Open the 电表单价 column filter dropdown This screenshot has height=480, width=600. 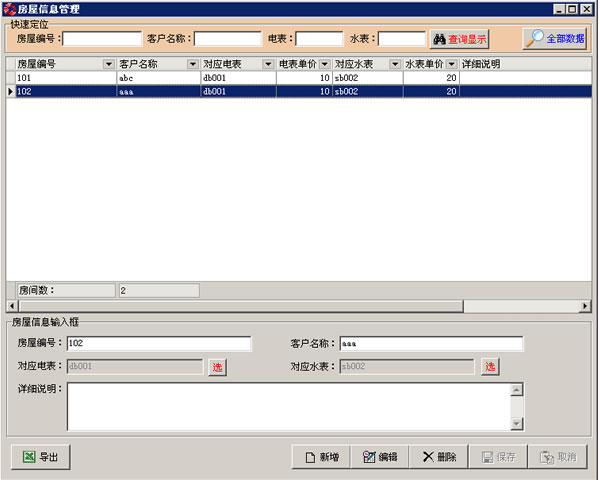(x=325, y=64)
